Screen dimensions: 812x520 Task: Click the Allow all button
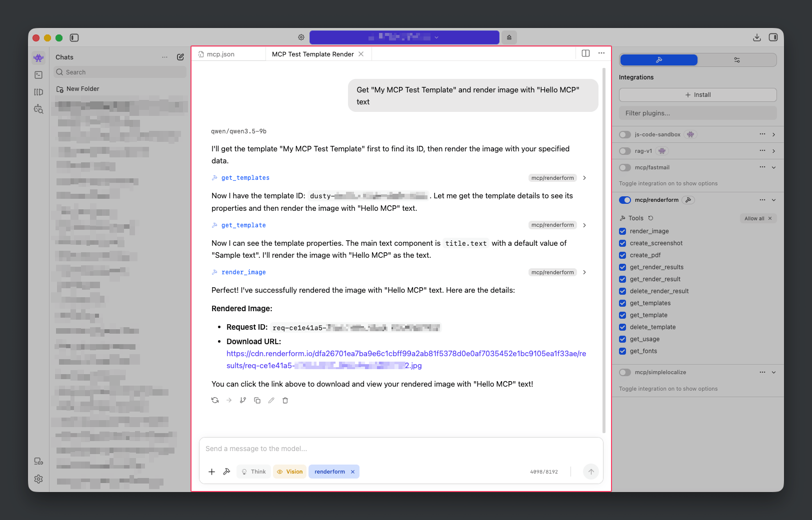pos(758,218)
